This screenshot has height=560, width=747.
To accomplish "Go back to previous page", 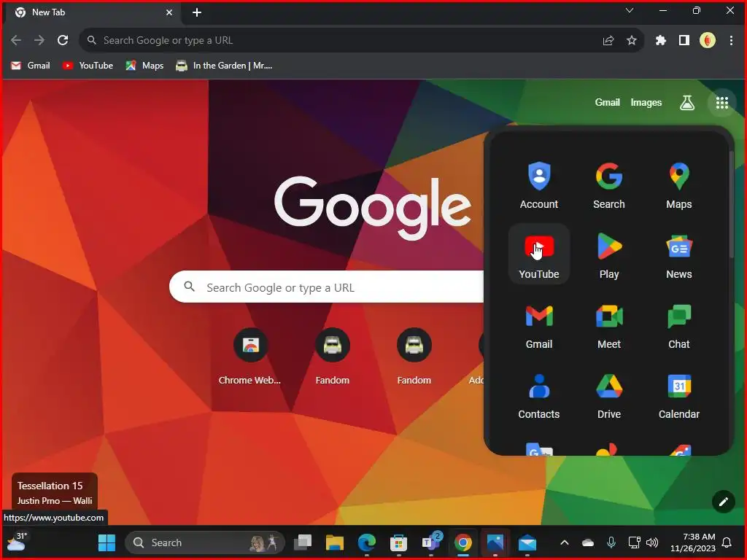I will click(x=16, y=41).
